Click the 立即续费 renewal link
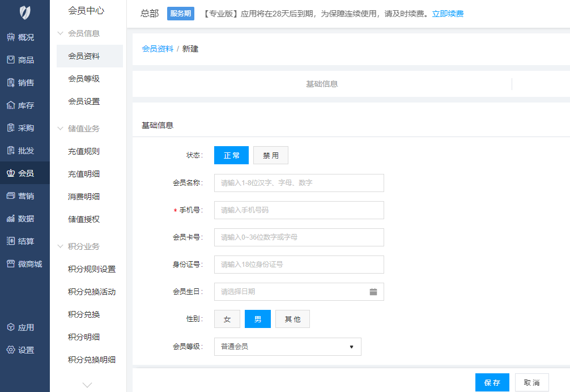 point(448,14)
